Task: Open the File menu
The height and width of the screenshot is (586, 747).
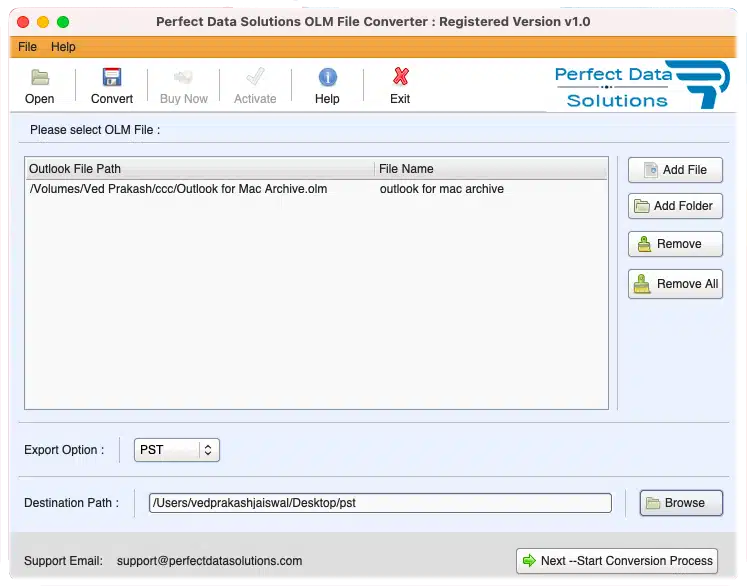Action: (x=27, y=47)
